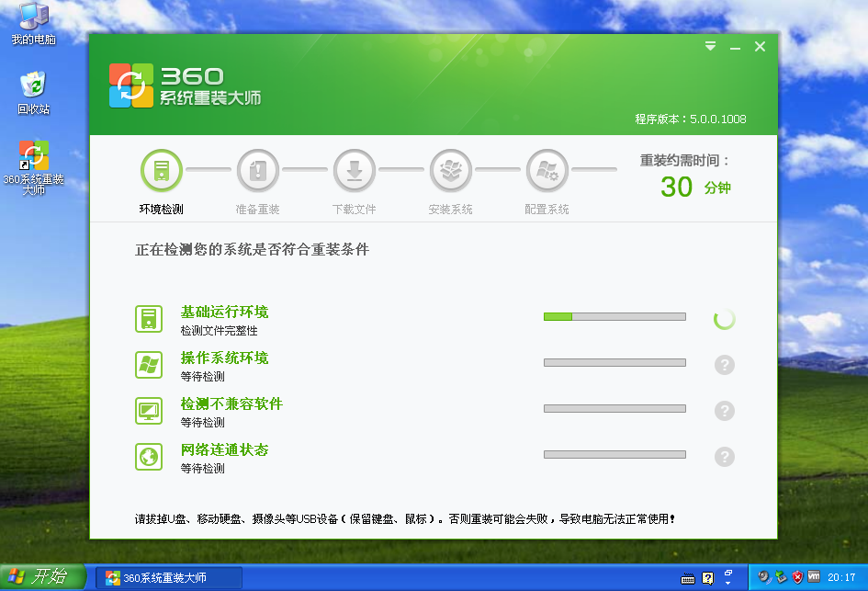Screen dimensions: 868x591
Task: Click the 下载文件 step icon
Action: pyautogui.click(x=355, y=170)
